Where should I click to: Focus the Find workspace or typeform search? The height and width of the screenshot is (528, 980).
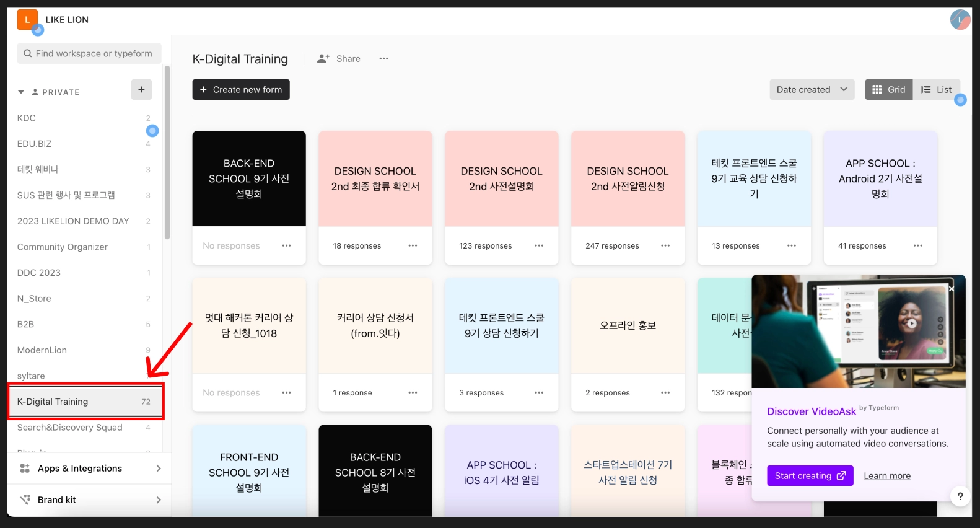pos(89,53)
